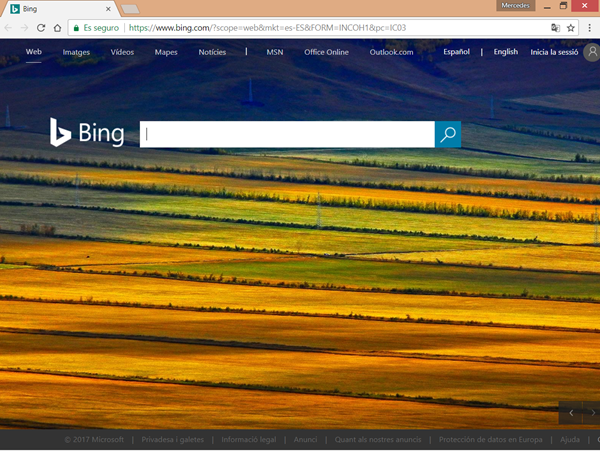Click the Bing logo
This screenshot has width=600, height=451.
coord(87,132)
